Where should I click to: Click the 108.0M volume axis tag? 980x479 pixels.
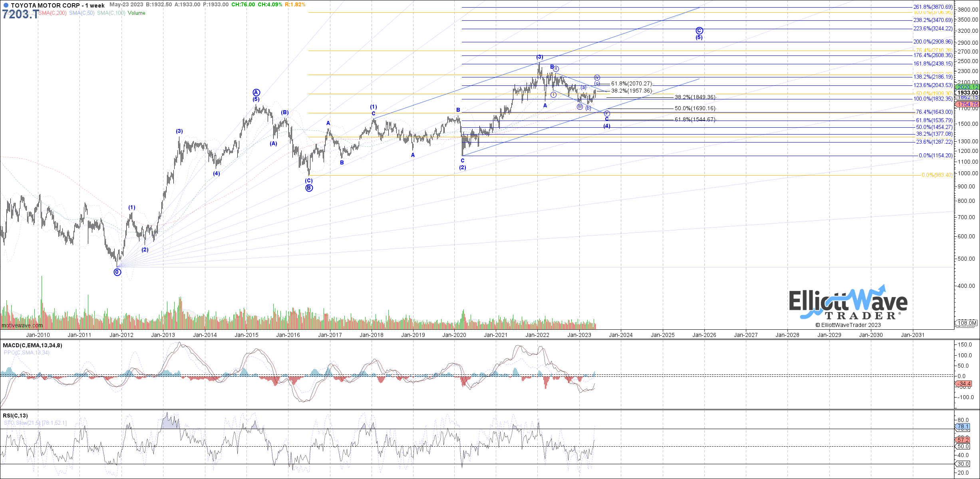967,323
